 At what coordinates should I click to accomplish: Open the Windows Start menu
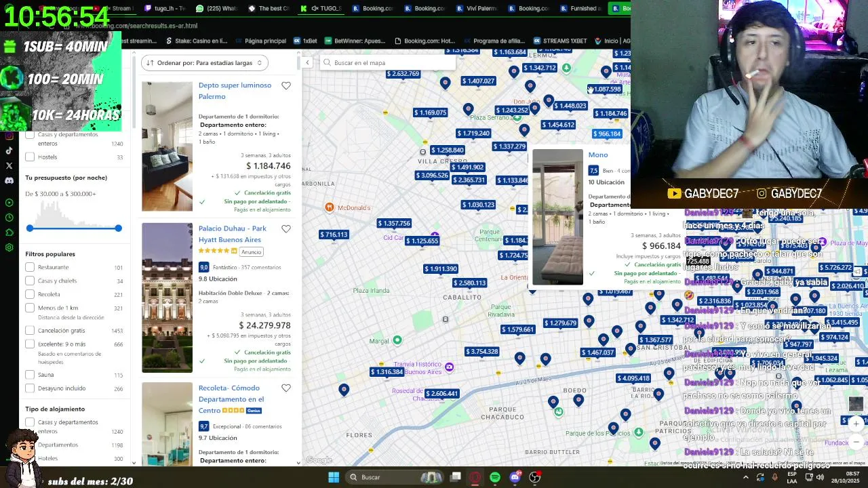[334, 477]
